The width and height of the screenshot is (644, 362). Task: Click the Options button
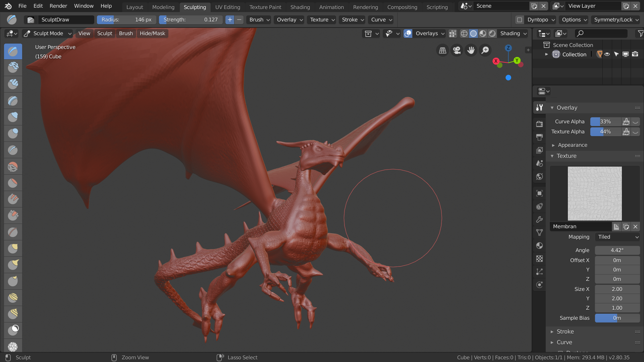point(575,20)
